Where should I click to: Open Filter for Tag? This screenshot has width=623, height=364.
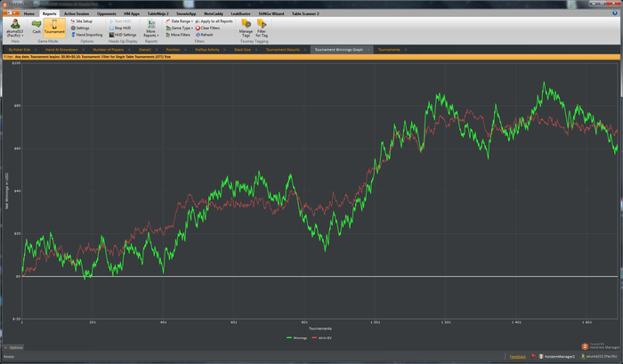click(262, 28)
